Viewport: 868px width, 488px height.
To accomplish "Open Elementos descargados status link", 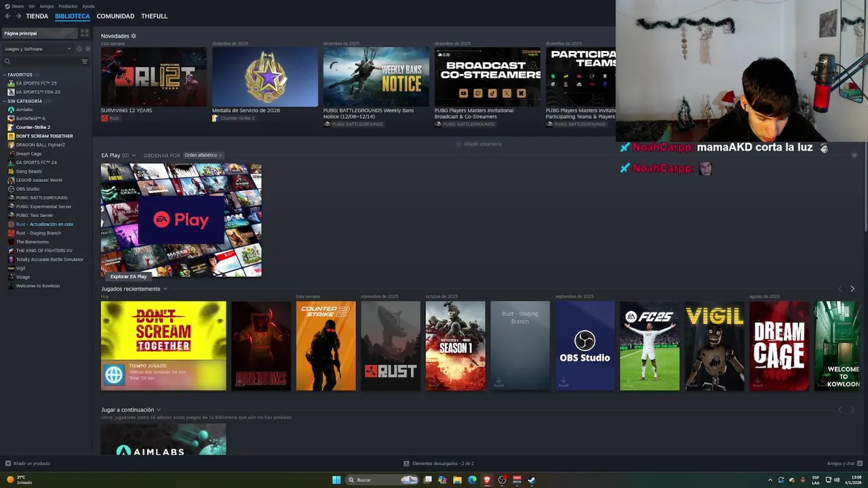I will tap(443, 464).
